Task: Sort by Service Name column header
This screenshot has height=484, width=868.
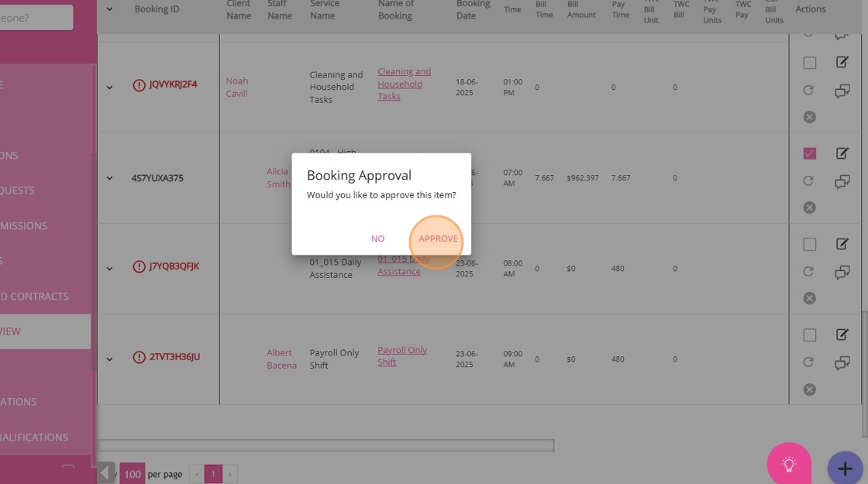Action: tap(325, 9)
